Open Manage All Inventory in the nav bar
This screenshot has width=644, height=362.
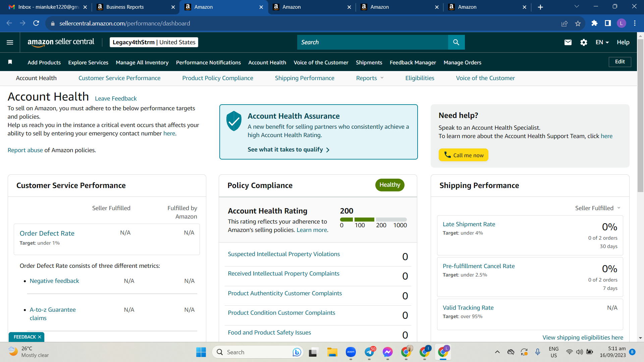point(142,62)
